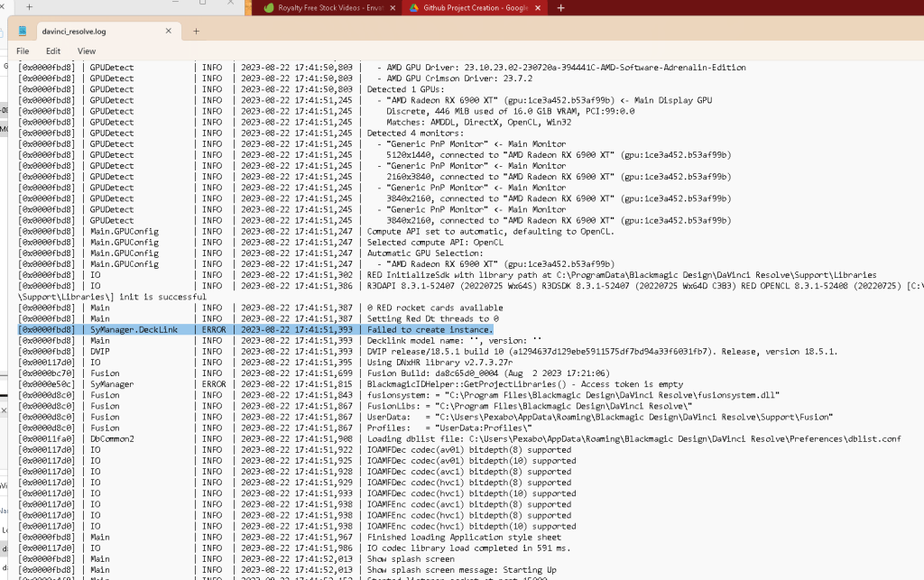This screenshot has width=924, height=580.
Task: Click the Google Drive favicon on Github tab
Action: (413, 7)
